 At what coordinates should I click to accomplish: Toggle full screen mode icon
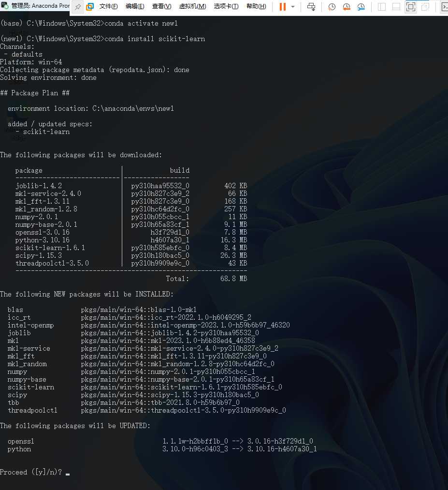point(411,7)
